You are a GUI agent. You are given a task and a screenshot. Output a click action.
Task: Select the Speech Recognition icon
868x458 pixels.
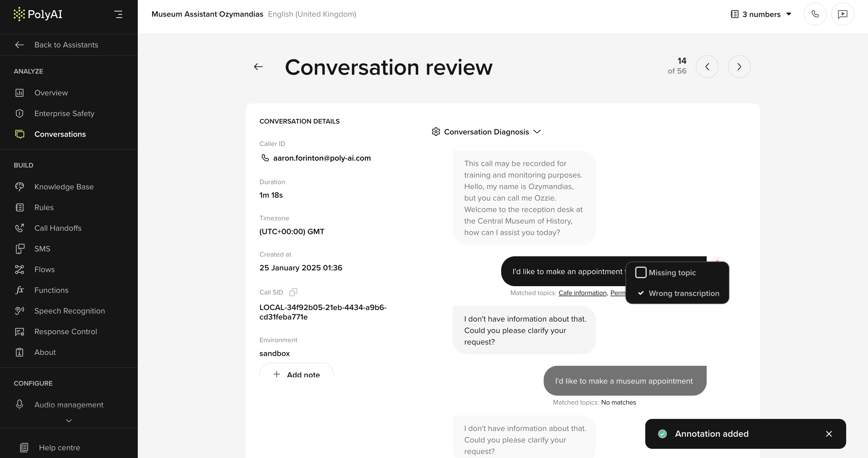(20, 311)
